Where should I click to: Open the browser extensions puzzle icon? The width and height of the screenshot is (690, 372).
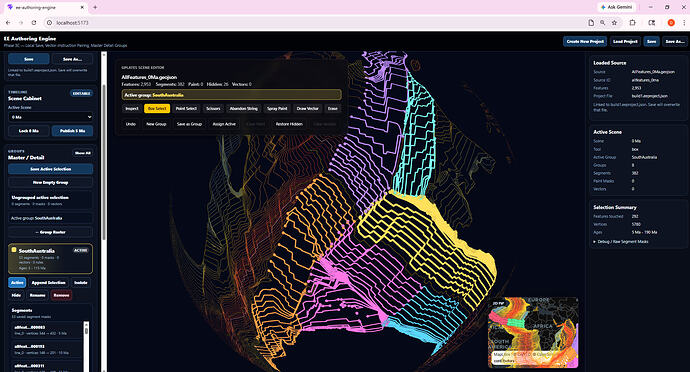tap(633, 22)
